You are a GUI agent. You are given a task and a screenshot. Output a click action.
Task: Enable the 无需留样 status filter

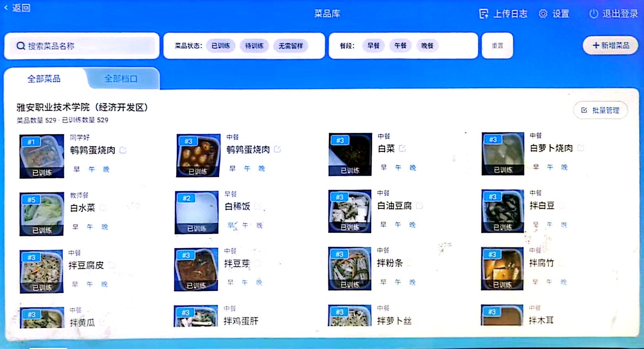point(290,46)
